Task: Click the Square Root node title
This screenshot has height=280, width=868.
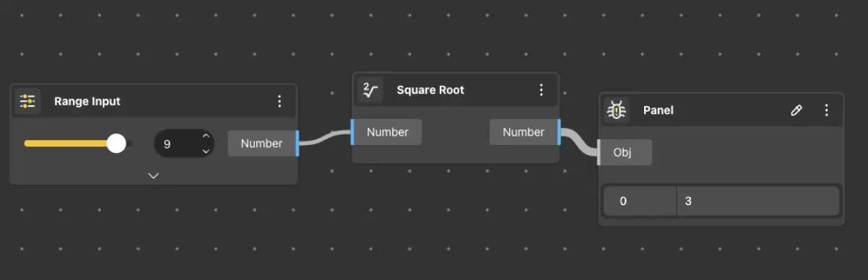Action: tap(430, 90)
